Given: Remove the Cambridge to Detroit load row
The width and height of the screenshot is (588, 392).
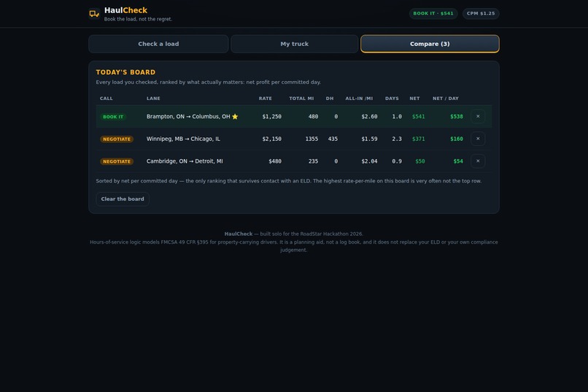Looking at the screenshot, I should pyautogui.click(x=478, y=161).
